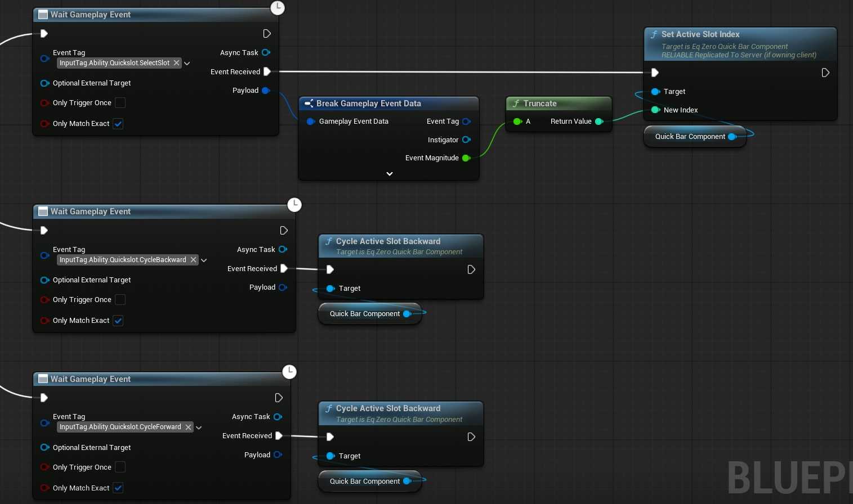The width and height of the screenshot is (853, 504).
Task: Expand the Break Gameplay Event Data node
Action: [x=389, y=174]
